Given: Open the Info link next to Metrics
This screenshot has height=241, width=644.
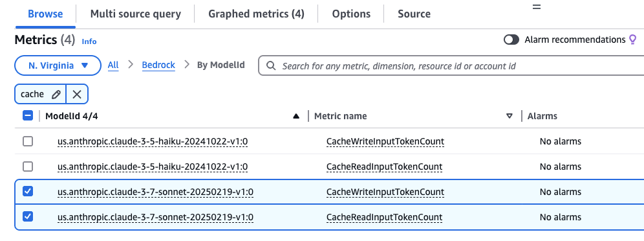Looking at the screenshot, I should tap(89, 41).
